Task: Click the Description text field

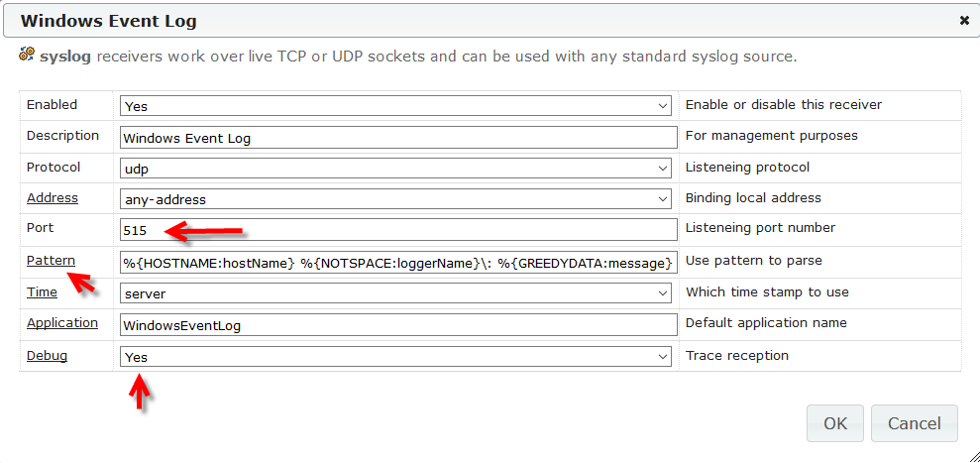Action: point(398,137)
